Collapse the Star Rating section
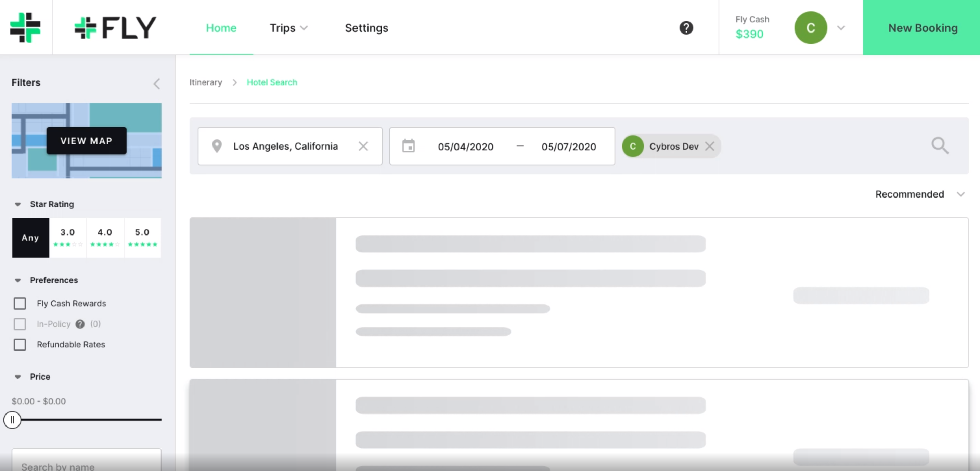The height and width of the screenshot is (471, 980). click(x=17, y=205)
